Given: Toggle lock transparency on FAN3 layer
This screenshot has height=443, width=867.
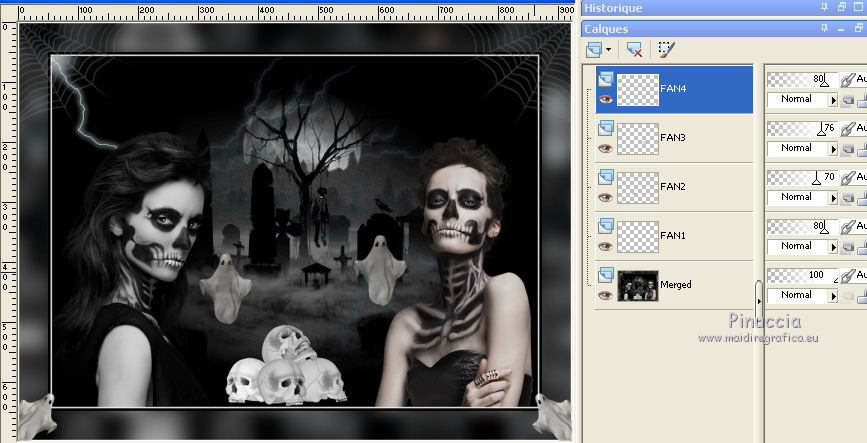Looking at the screenshot, I should tap(847, 149).
